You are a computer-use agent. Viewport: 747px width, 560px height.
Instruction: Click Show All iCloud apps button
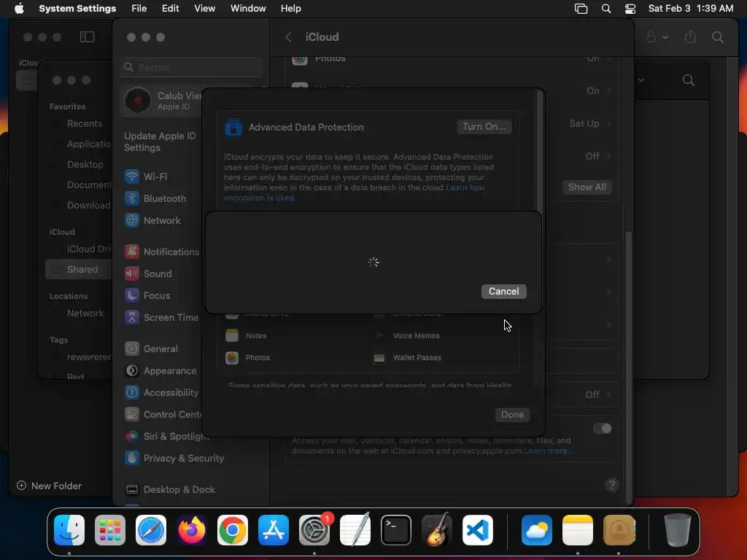click(587, 187)
